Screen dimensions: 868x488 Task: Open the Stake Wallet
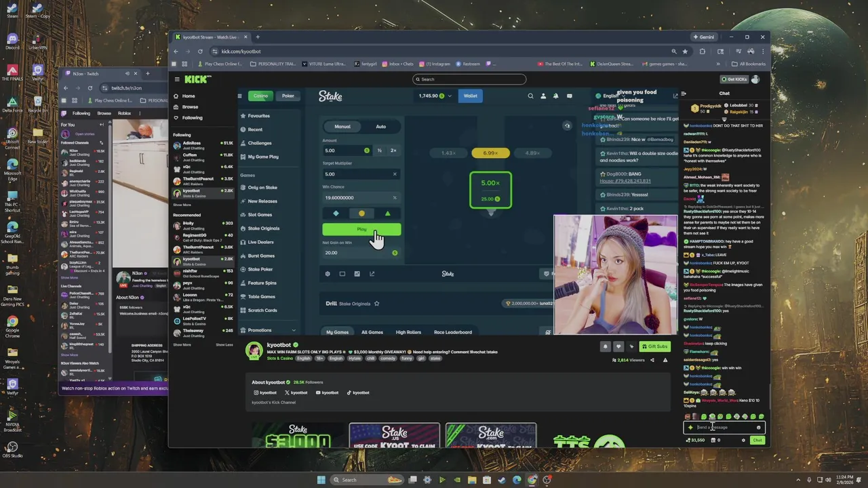tap(471, 96)
